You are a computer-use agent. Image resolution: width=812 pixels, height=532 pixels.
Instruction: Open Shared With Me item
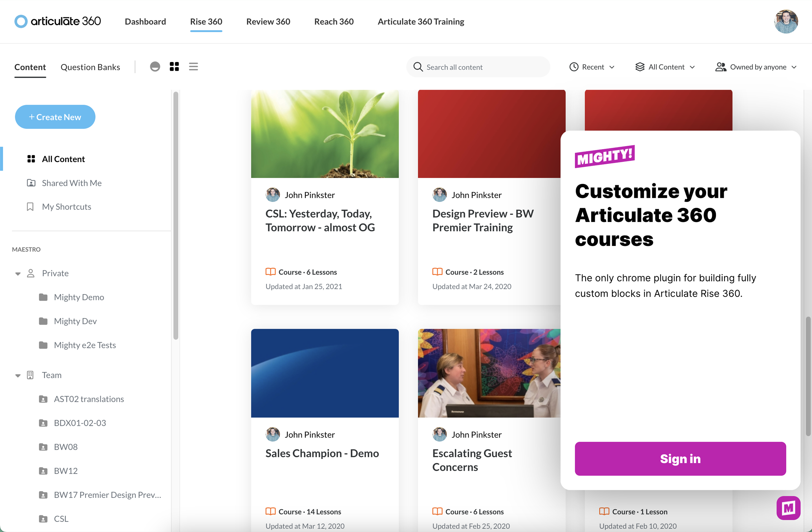[x=71, y=183]
